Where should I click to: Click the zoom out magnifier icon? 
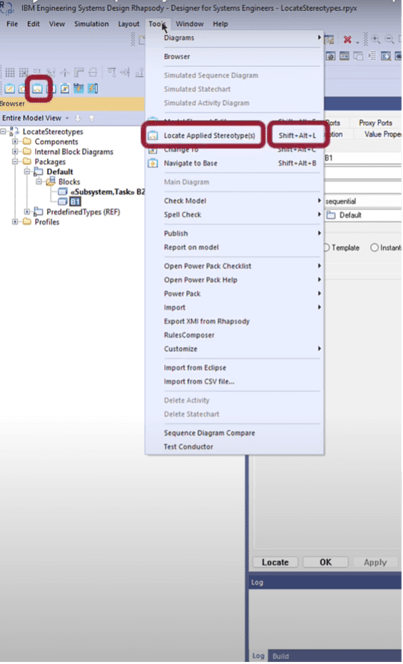point(389,39)
